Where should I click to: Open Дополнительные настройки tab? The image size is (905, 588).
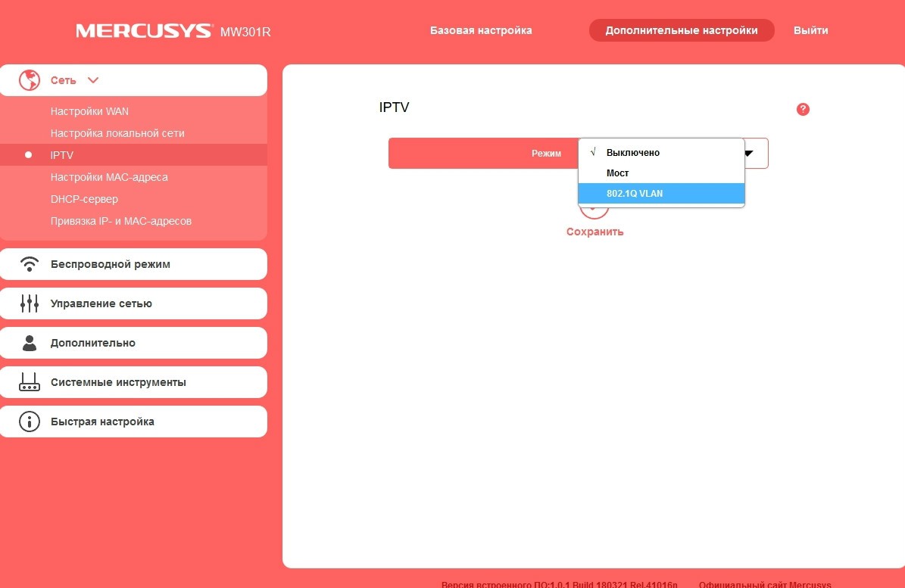(x=681, y=31)
